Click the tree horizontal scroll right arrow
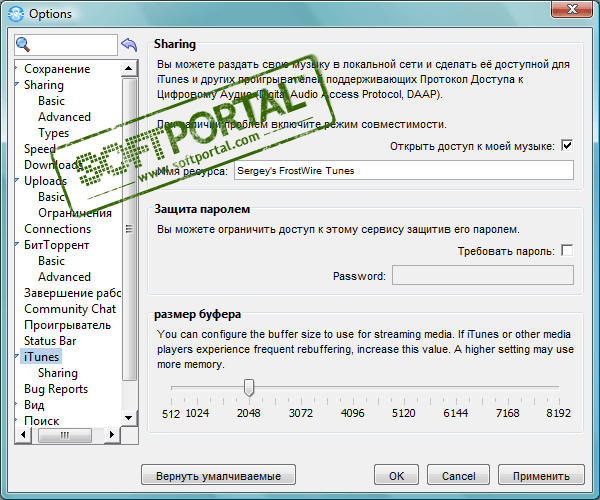 (x=112, y=435)
